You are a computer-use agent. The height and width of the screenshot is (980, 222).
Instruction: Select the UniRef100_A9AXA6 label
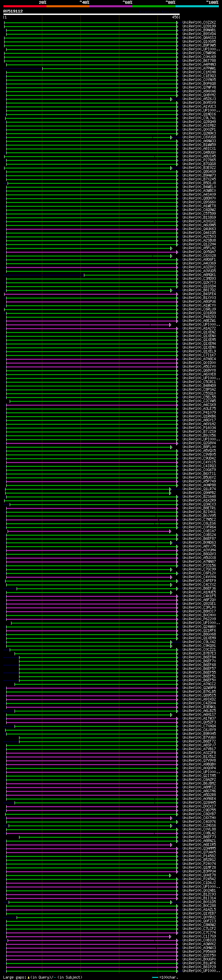tap(199, 91)
